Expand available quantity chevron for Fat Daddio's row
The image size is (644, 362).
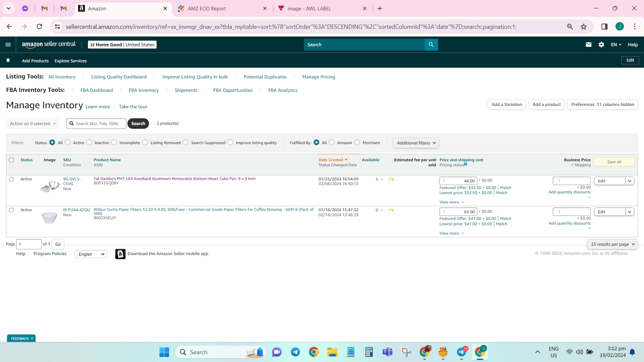tap(382, 180)
